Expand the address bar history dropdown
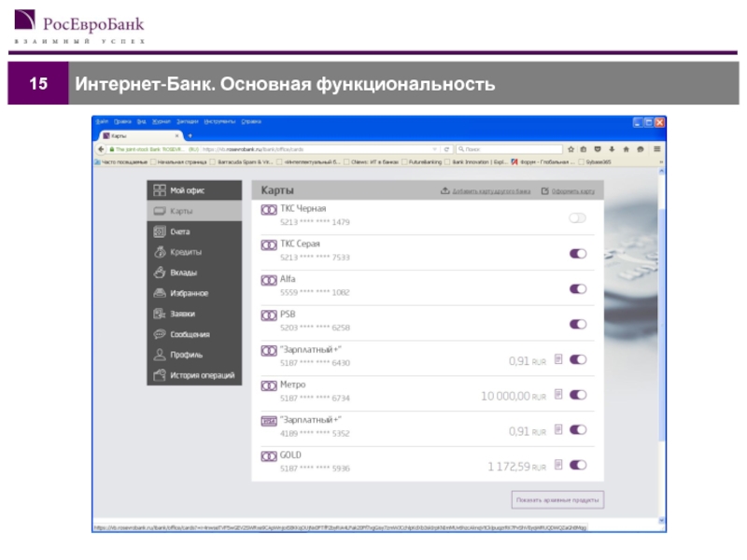 coord(434,149)
